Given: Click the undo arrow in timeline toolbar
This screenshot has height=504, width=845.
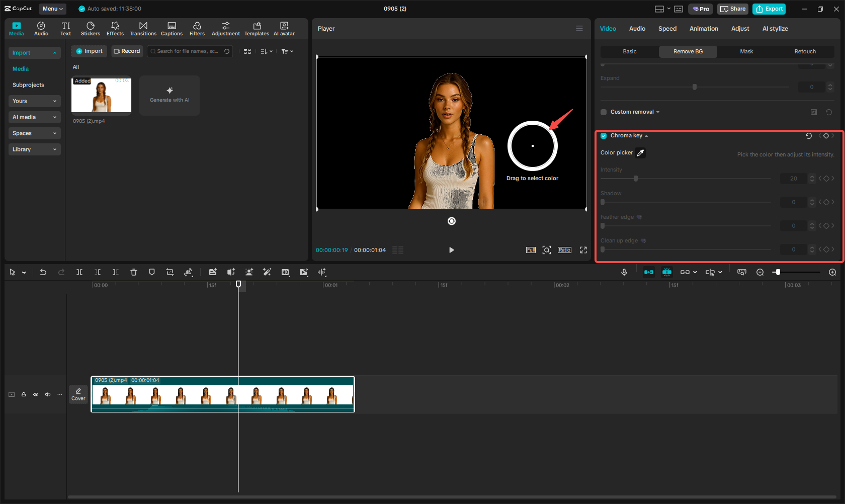Looking at the screenshot, I should click(x=43, y=272).
